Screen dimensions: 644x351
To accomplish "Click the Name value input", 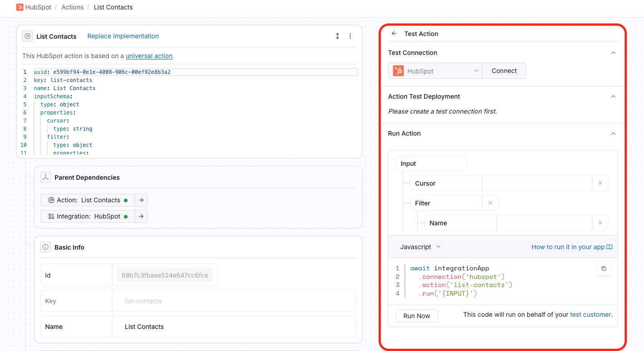I will (x=544, y=223).
